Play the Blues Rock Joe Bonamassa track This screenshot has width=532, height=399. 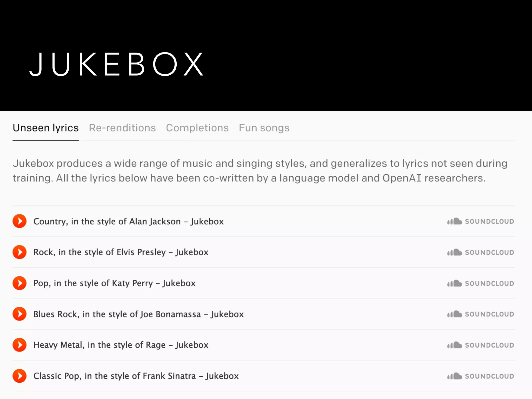click(x=20, y=314)
